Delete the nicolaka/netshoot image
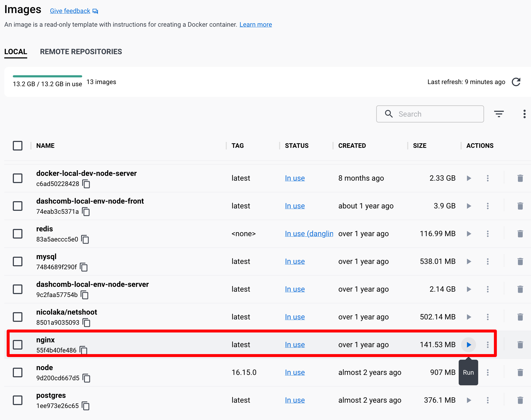Viewport: 531px width, 420px height. [x=520, y=317]
